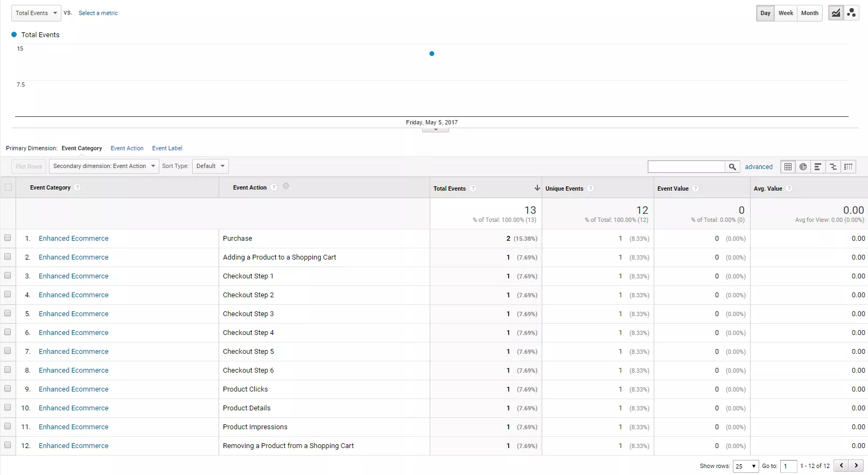The width and height of the screenshot is (868, 475).
Task: Tick the Checkout Step 3 row checkbox
Action: pos(8,313)
